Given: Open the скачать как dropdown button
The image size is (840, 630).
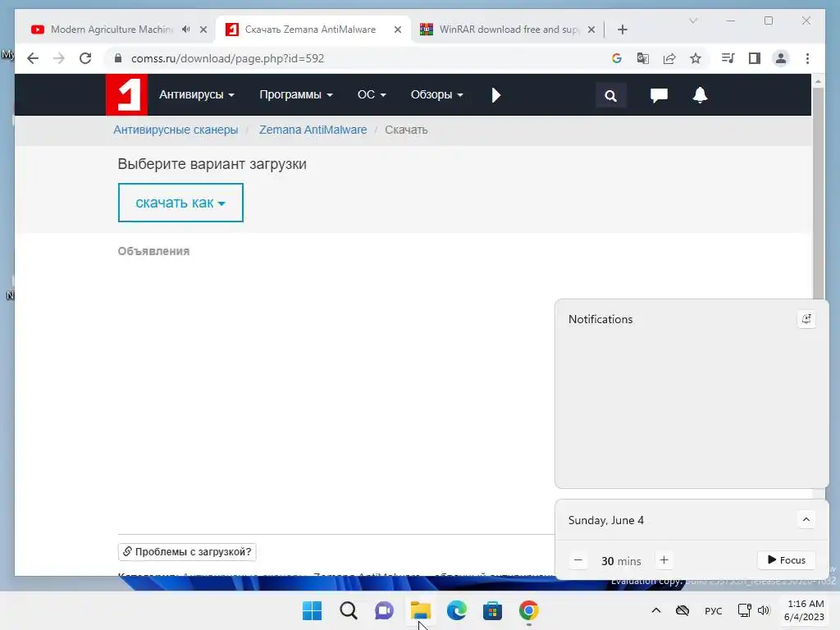Looking at the screenshot, I should (180, 203).
